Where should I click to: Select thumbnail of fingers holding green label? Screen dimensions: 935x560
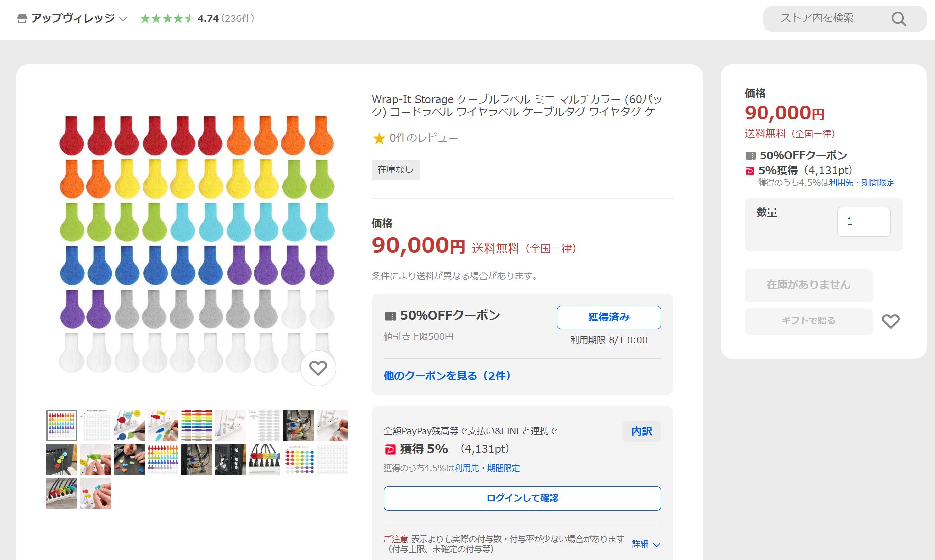(95, 460)
